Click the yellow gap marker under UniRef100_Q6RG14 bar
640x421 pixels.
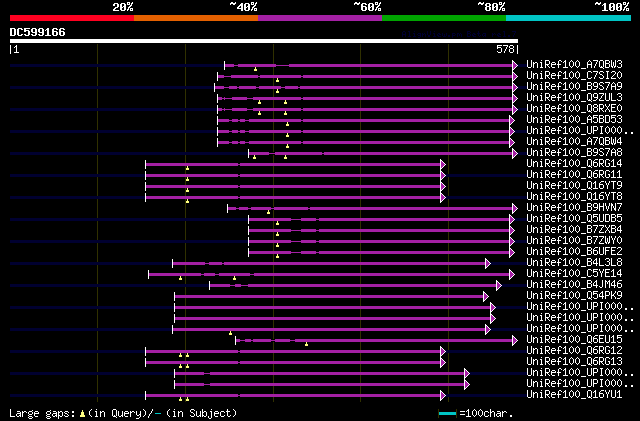[187, 168]
